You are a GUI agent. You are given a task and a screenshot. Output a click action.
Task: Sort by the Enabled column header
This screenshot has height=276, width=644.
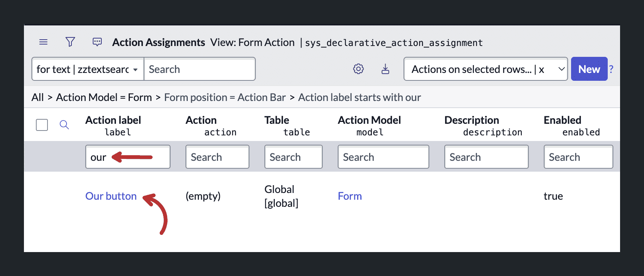tap(562, 120)
